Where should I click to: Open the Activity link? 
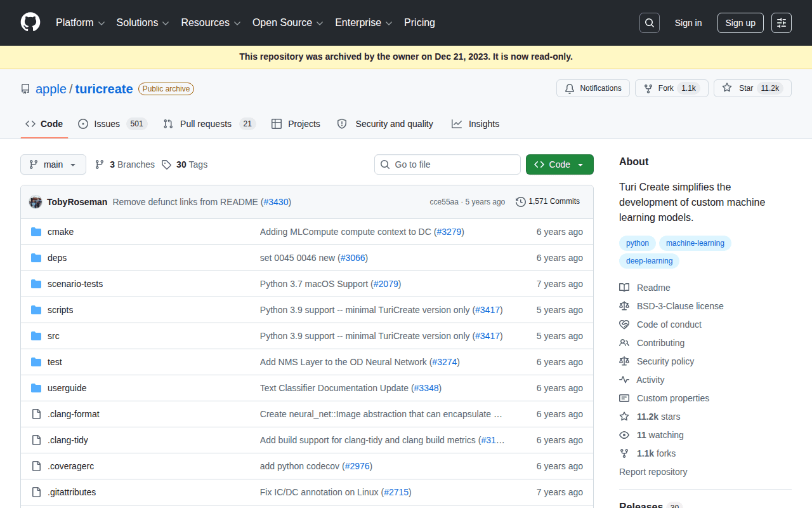click(642, 380)
